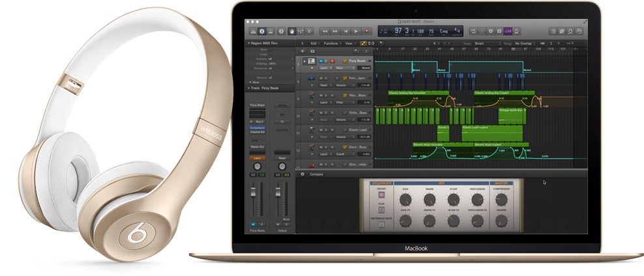Open Cutoff automation parameter on Elect...Buzz track
The image size is (644, 276).
click(x=344, y=154)
